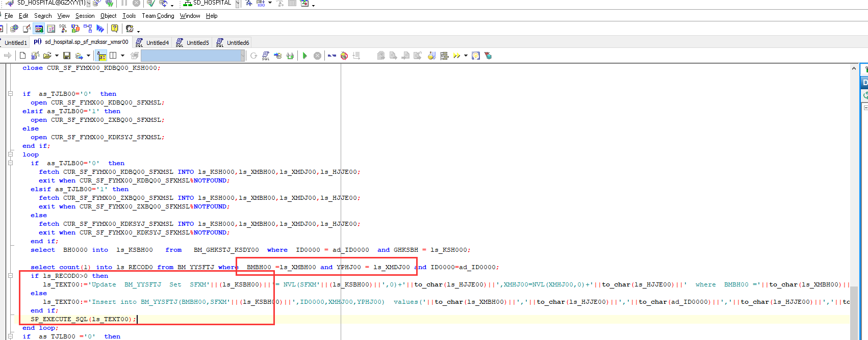Run procedure with the green play button
This screenshot has height=340, width=868.
coord(305,56)
